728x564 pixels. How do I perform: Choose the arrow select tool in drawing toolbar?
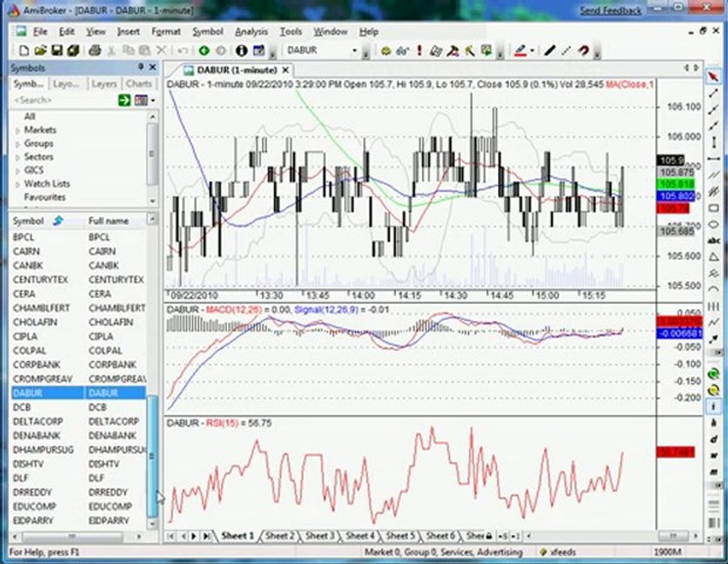pyautogui.click(x=713, y=77)
